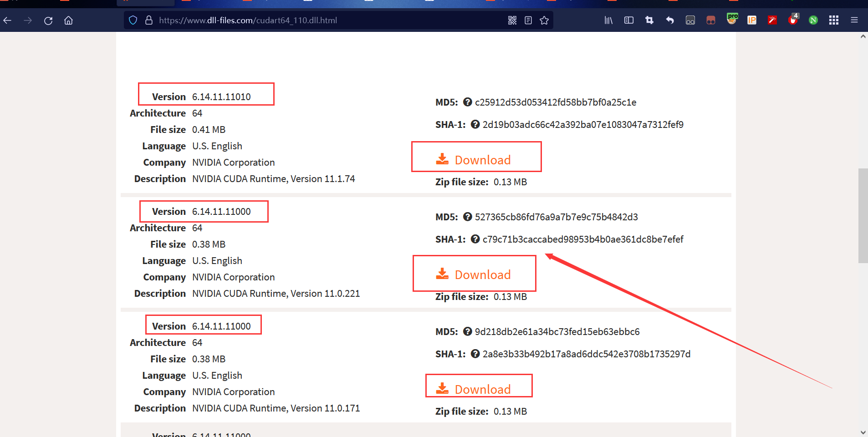Open the Firefox hamburger menu
The image size is (868, 437).
854,20
